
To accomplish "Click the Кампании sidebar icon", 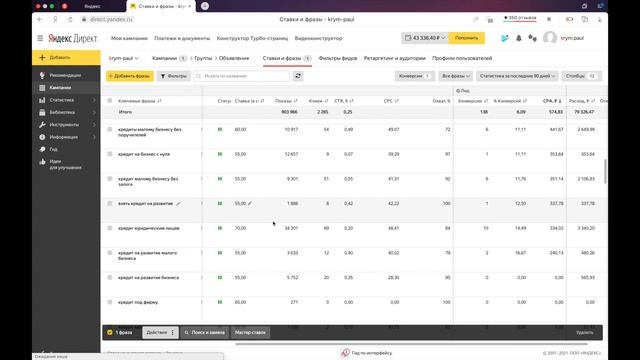I will (42, 87).
